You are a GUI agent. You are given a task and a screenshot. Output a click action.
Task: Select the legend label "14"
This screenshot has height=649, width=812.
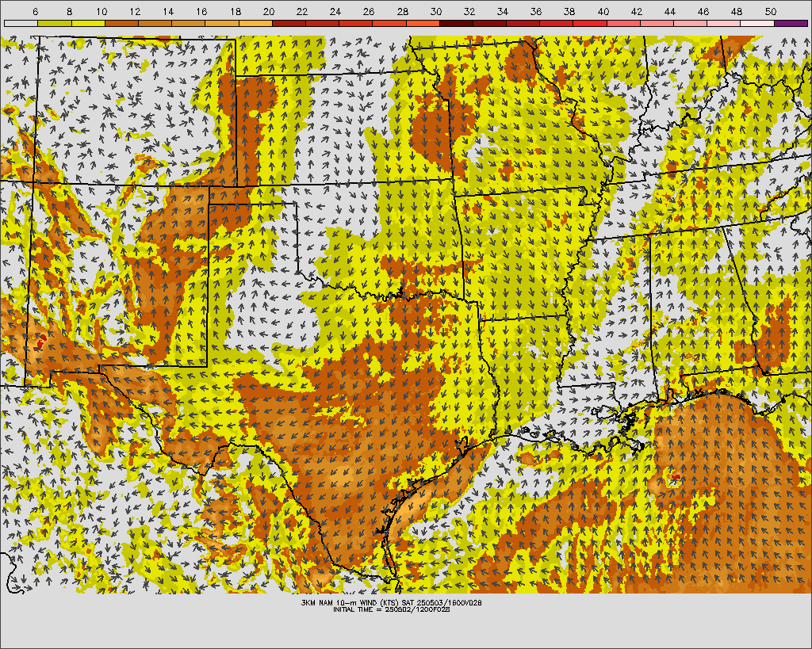[168, 11]
